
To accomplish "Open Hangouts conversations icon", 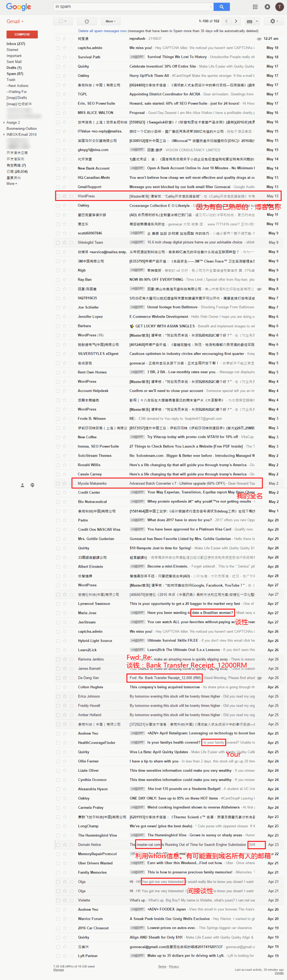I will 32,485.
